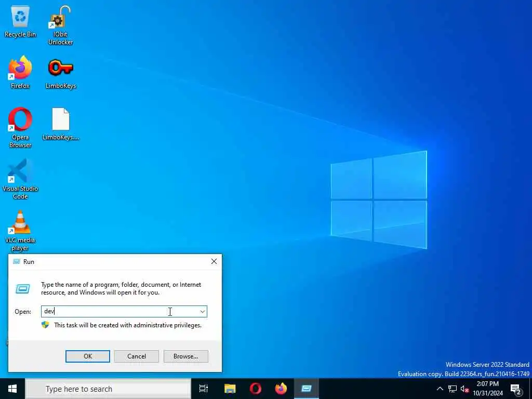Select the Opera Browser desktop shortcut
532x399 pixels.
20,128
